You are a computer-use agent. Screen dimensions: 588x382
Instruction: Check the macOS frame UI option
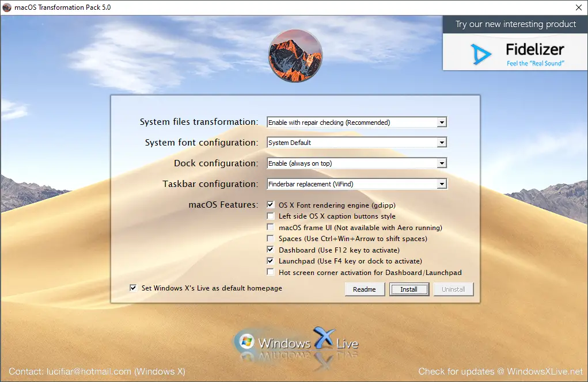[270, 227]
